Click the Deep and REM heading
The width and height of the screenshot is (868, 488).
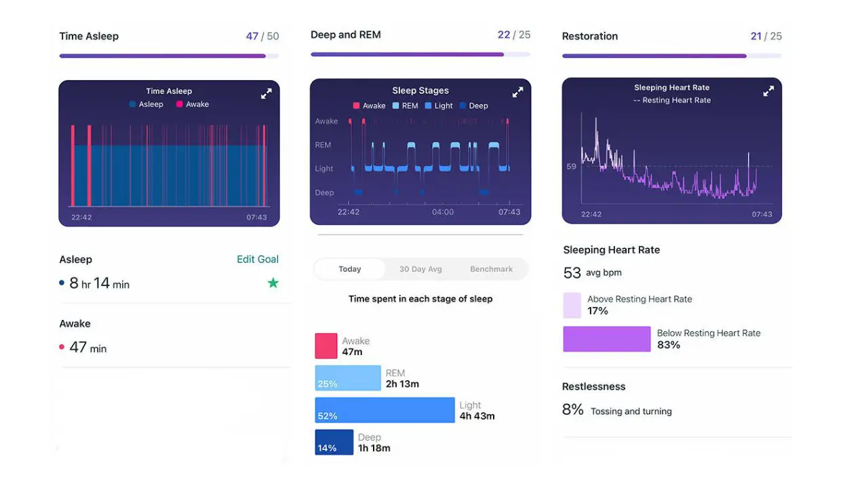coord(346,35)
